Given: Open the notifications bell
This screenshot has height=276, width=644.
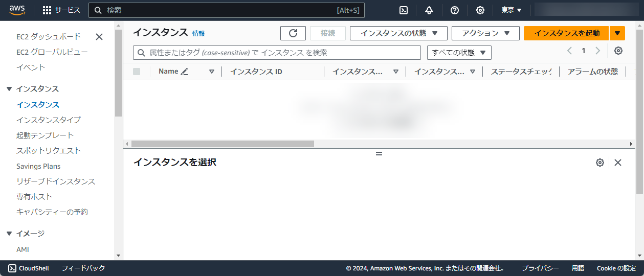Looking at the screenshot, I should tap(429, 10).
